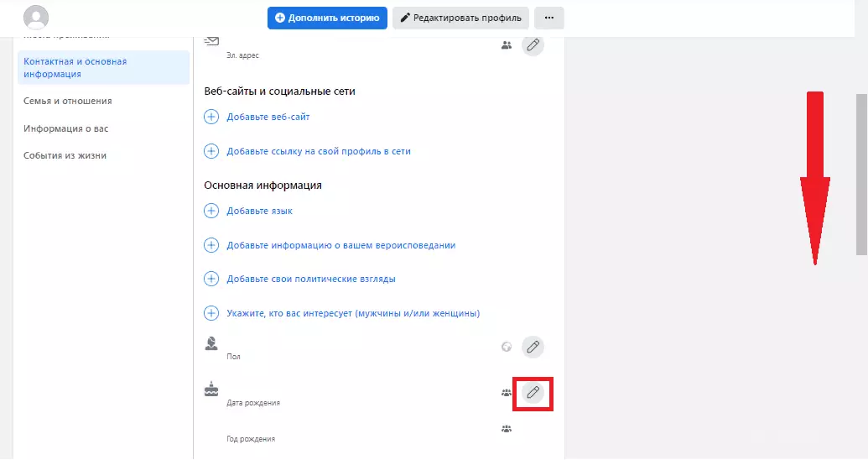Image resolution: width=868 pixels, height=460 pixels.
Task: Click Укажите, кто вас интересует link
Action: tap(353, 313)
